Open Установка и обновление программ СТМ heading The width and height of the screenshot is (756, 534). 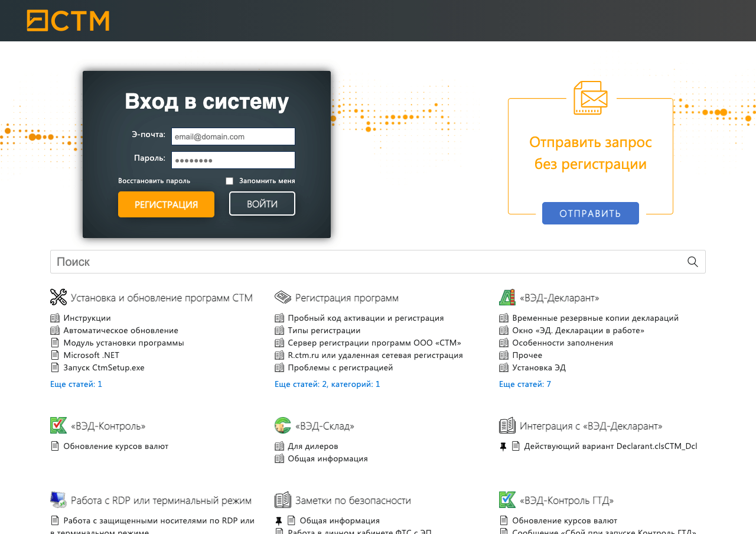coord(162,298)
